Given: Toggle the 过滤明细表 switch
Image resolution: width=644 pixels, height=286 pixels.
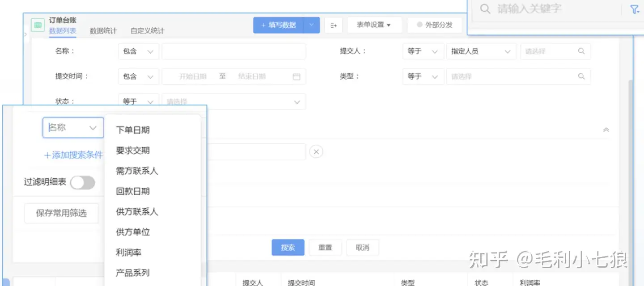Looking at the screenshot, I should (x=83, y=182).
